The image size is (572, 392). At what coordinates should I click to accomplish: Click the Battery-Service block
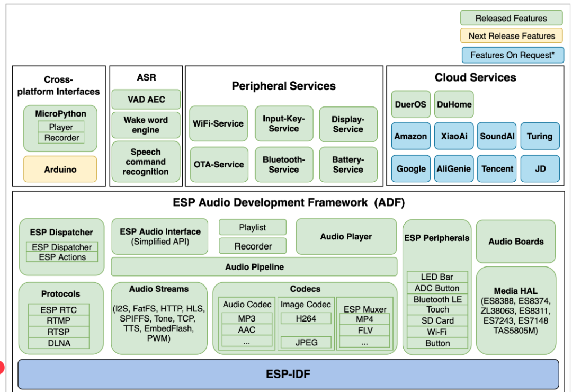(x=348, y=165)
